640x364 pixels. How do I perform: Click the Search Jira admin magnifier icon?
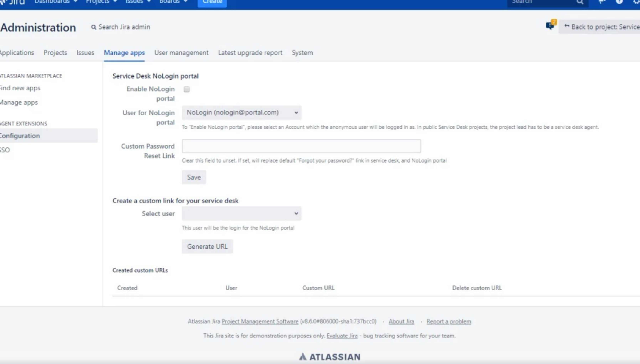(x=94, y=27)
